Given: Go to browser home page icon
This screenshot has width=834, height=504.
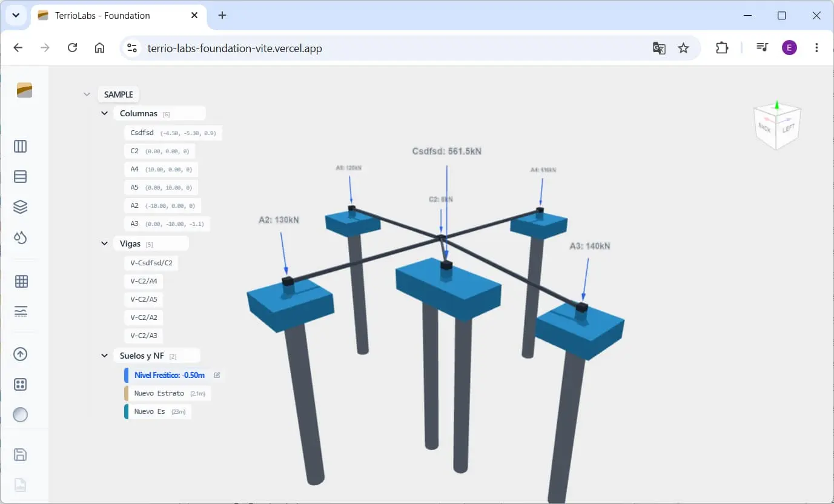Looking at the screenshot, I should point(100,48).
